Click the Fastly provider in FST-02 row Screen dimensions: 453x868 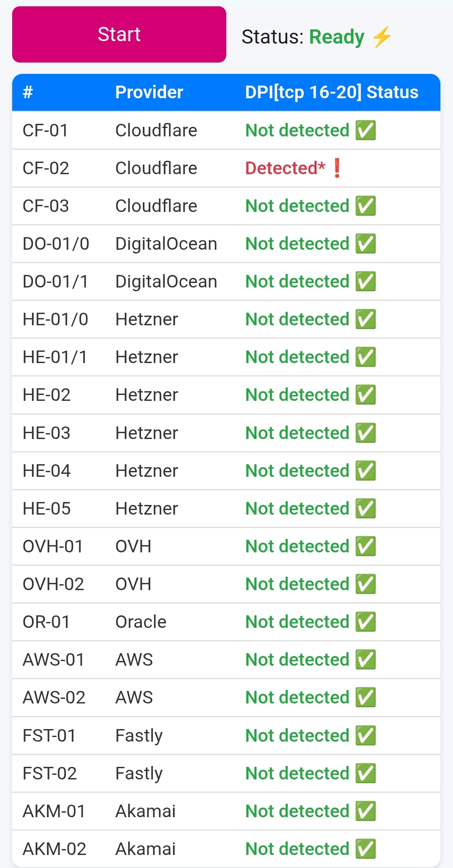tap(139, 773)
